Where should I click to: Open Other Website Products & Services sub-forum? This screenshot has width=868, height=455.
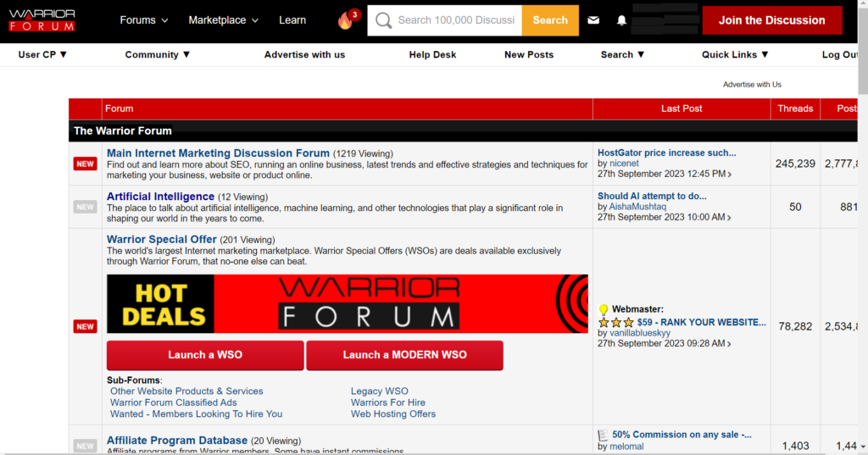(x=186, y=391)
